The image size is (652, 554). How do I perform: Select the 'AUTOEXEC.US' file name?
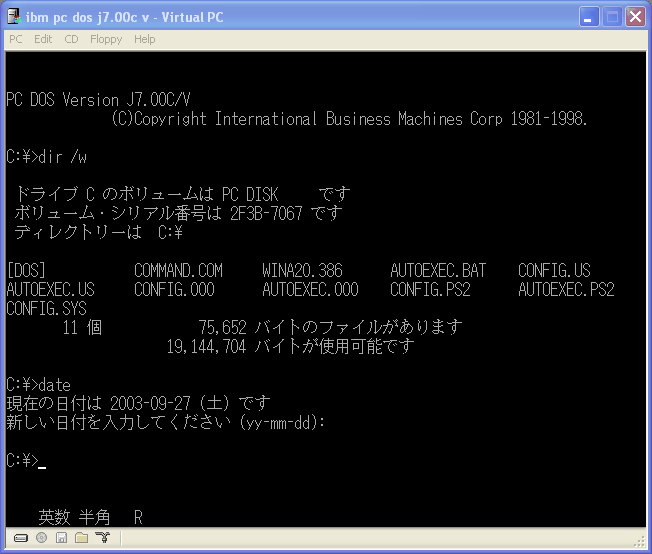(51, 289)
